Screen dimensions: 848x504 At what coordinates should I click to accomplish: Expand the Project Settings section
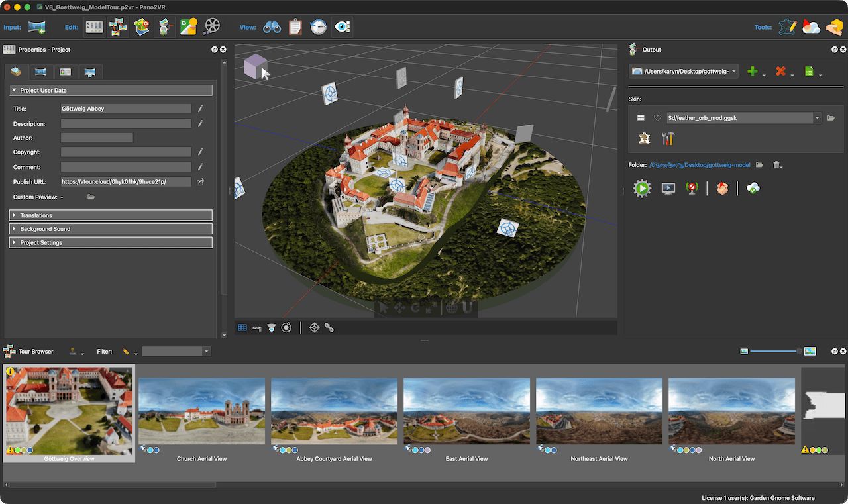[x=111, y=242]
